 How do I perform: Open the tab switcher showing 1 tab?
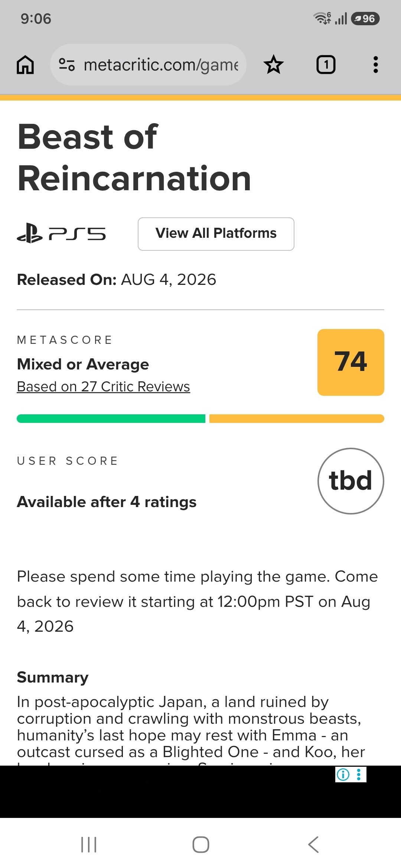(326, 65)
